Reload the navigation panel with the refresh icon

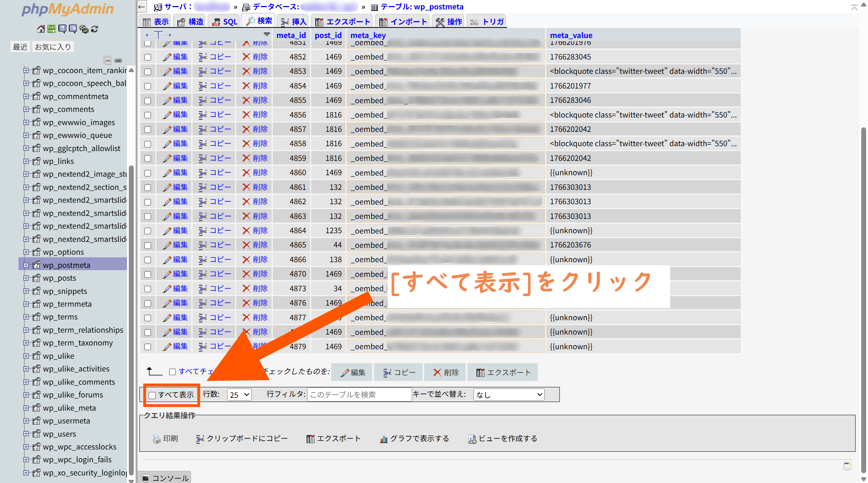click(95, 29)
